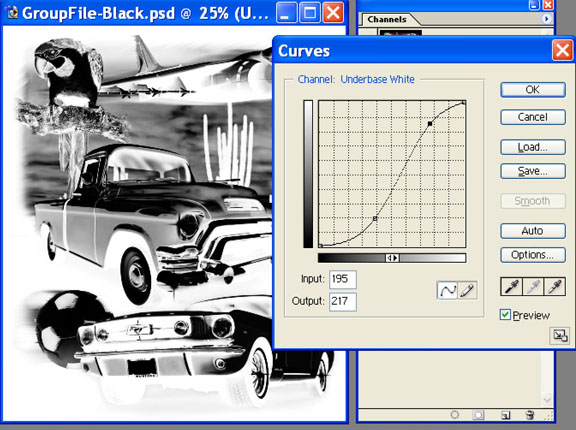576x430 pixels.
Task: Click the create new channel icon
Action: (x=506, y=415)
